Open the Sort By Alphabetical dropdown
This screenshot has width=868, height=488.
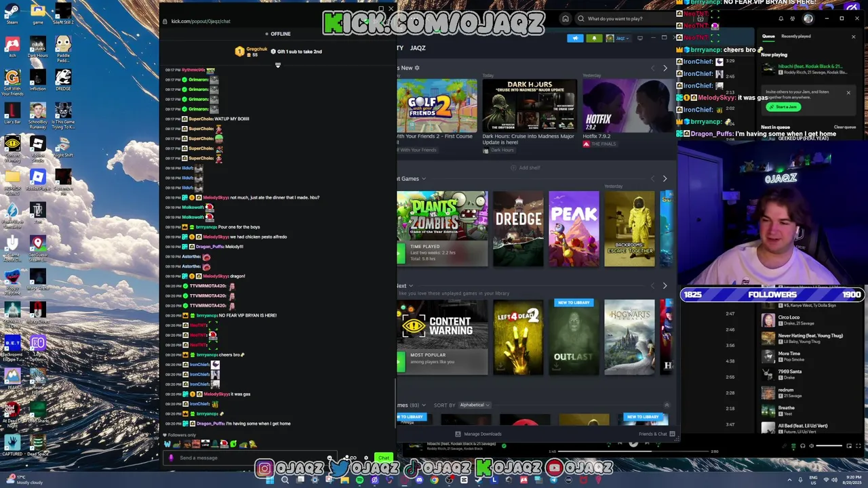(x=474, y=405)
